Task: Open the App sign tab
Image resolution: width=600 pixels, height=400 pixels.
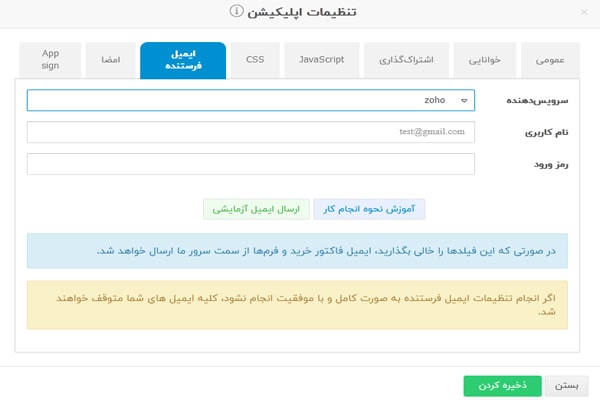Action: (x=50, y=59)
